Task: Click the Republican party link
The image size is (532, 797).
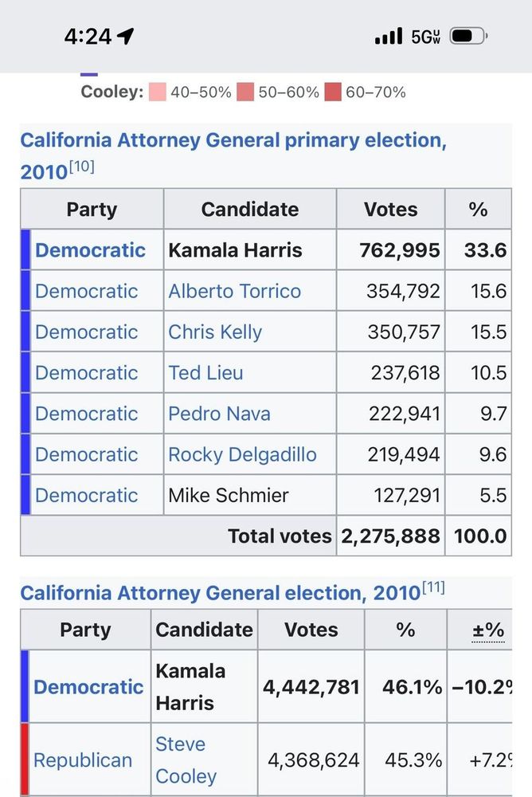Action: 83,760
